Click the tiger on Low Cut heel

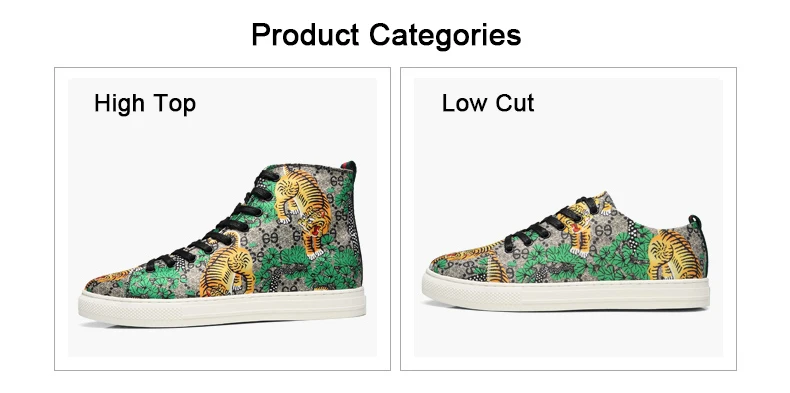point(674,254)
